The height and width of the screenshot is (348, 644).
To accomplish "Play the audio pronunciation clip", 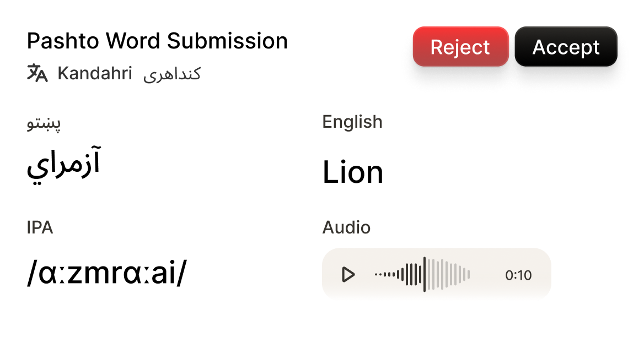I will click(348, 274).
